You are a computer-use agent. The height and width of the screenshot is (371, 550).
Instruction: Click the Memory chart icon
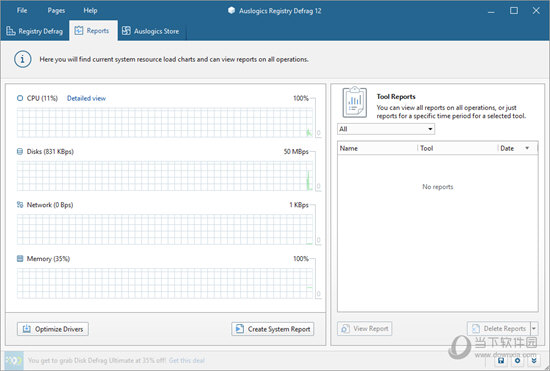pos(20,258)
